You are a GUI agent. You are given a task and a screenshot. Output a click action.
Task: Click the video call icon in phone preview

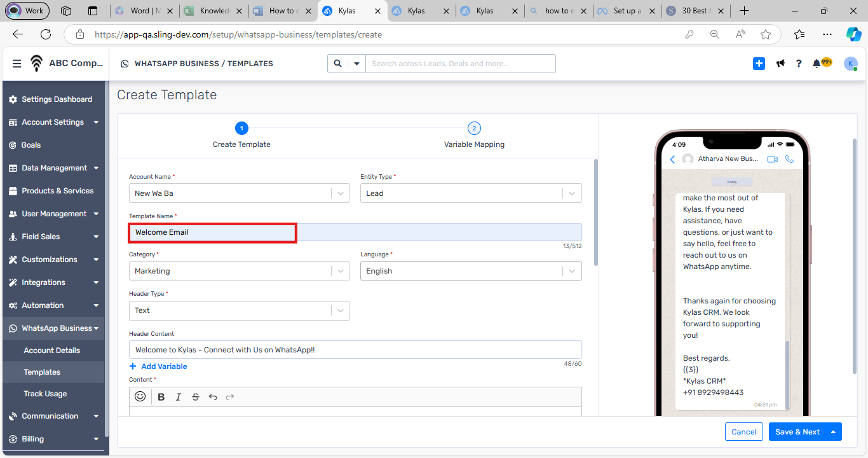coord(772,159)
